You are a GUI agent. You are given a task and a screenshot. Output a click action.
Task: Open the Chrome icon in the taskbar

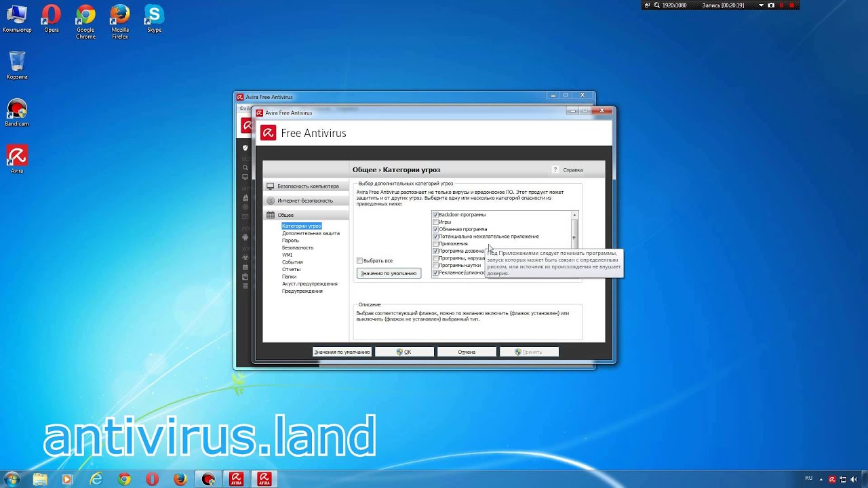coord(124,479)
